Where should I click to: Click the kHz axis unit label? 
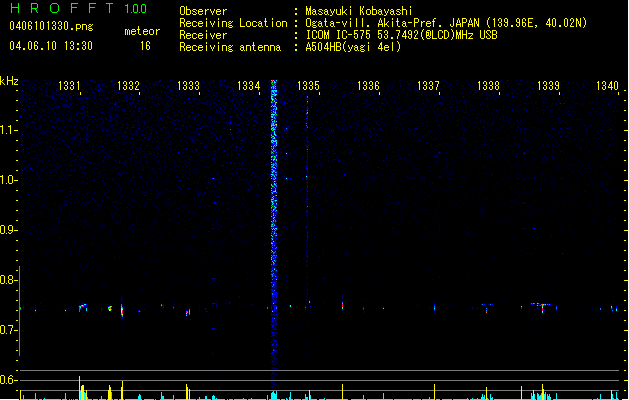(9, 81)
